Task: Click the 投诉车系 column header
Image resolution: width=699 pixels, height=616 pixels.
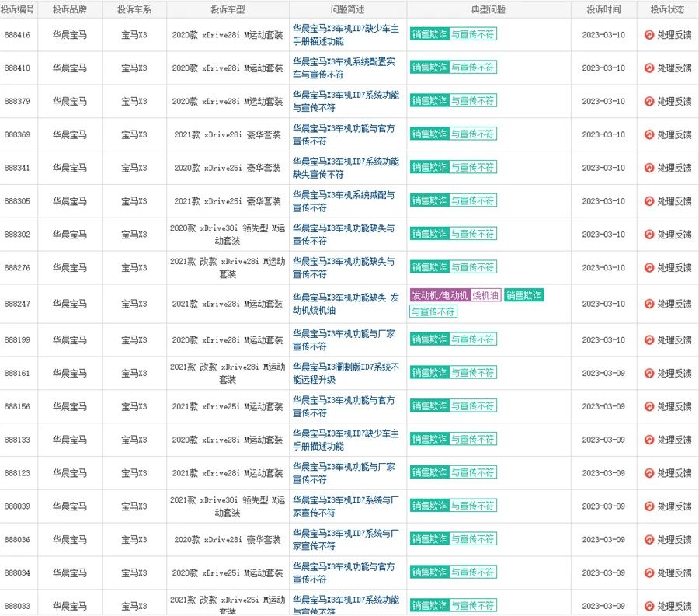Action: (134, 9)
